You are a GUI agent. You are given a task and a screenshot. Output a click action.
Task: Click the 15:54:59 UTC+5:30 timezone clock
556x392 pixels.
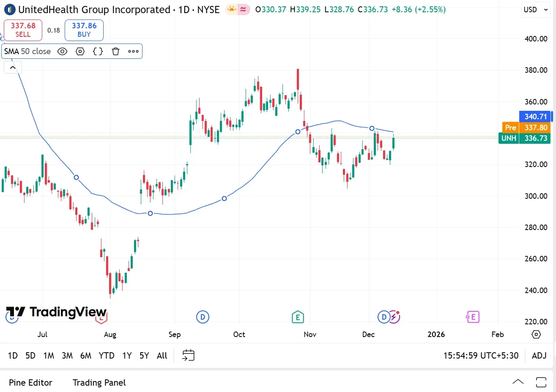pos(481,356)
